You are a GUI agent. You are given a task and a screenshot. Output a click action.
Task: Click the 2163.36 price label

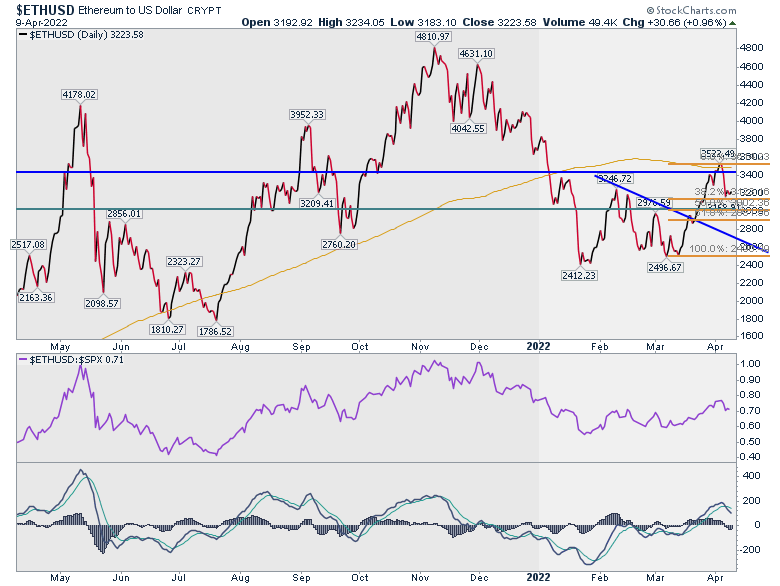click(x=36, y=297)
